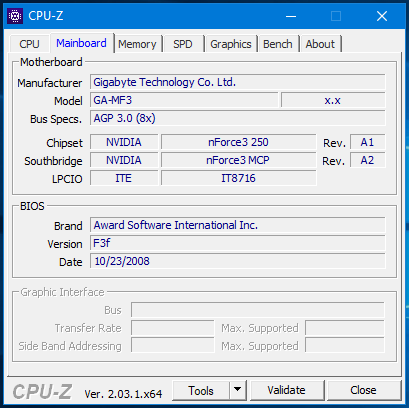
Task: Click the version text Ver. 2.03.1.x64
Action: coord(123,394)
